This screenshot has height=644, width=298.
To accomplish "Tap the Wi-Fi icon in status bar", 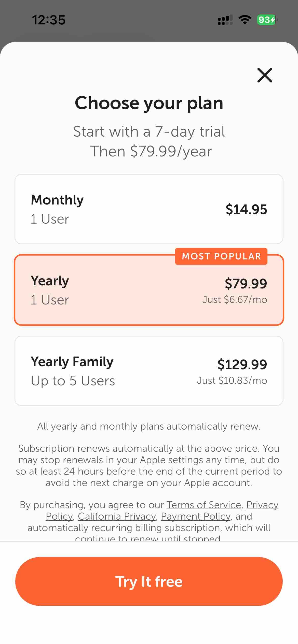I will click(245, 20).
